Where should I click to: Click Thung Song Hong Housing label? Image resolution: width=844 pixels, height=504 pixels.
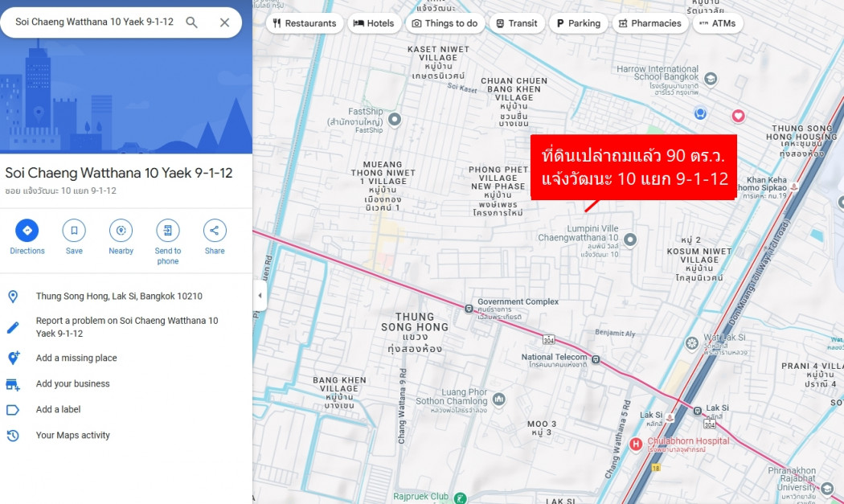coord(802,141)
